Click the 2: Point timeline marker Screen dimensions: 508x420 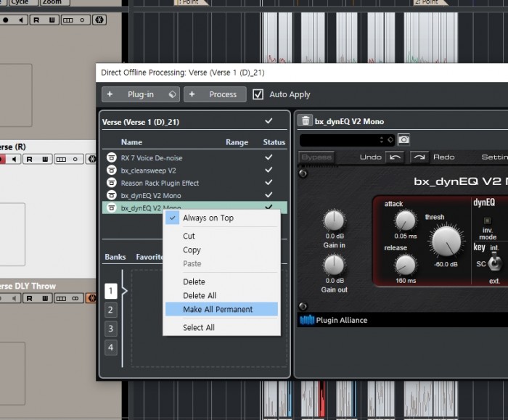pos(431,2)
